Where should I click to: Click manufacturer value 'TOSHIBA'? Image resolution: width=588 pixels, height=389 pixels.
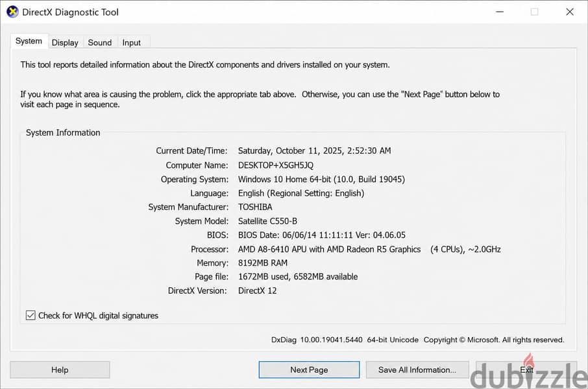point(255,207)
